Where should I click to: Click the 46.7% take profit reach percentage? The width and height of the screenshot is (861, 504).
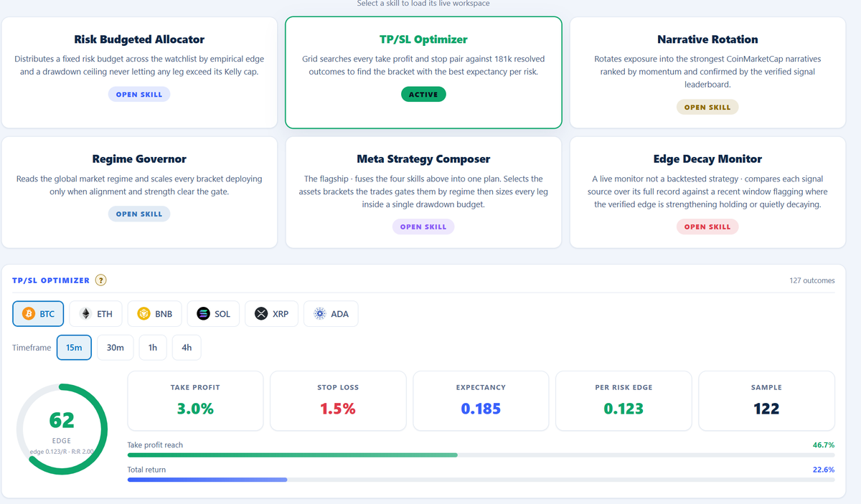pos(823,445)
